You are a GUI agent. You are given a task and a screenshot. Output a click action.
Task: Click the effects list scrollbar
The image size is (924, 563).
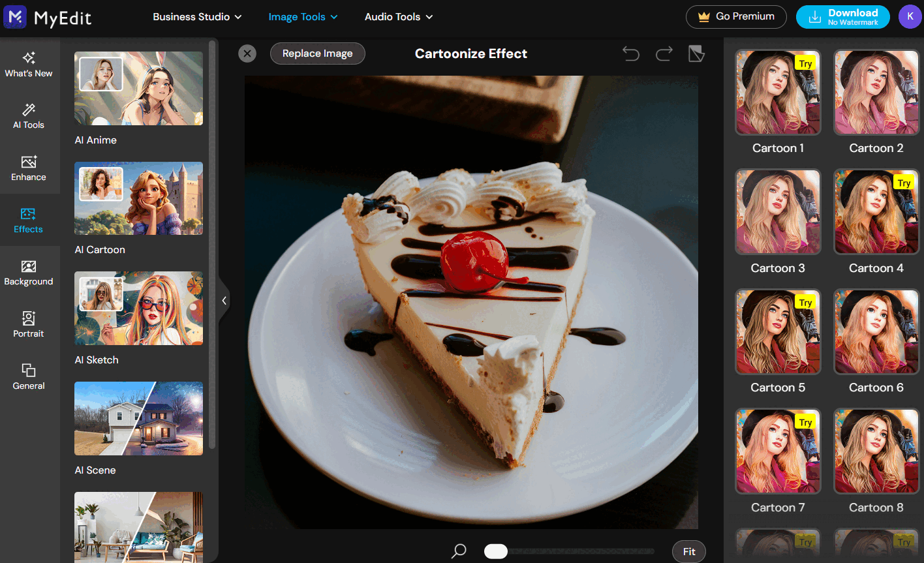pos(212,246)
